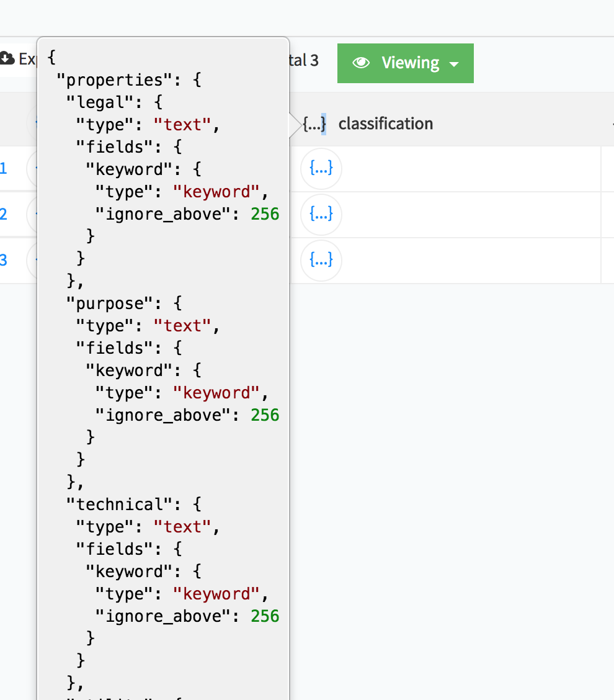The image size is (614, 700).
Task: Select row number 3 link
Action: click(x=4, y=260)
